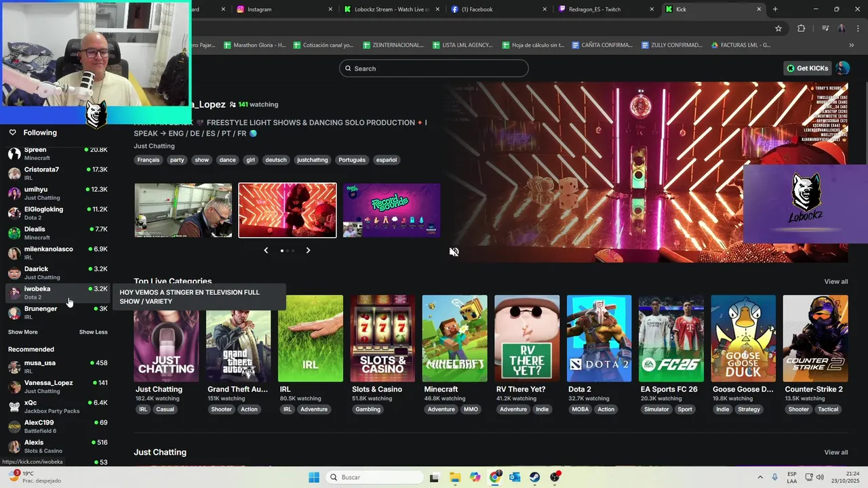This screenshot has width=868, height=488.
Task: Open the Slots & Casino category card
Action: [x=382, y=338]
